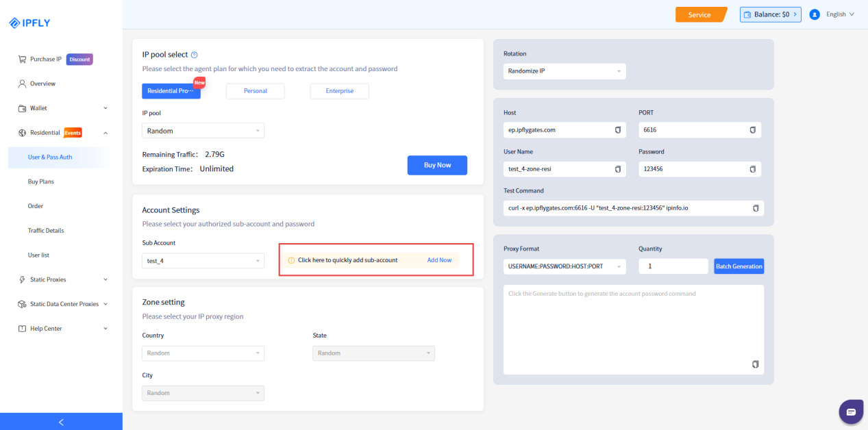Copy the Password 123456 value
The height and width of the screenshot is (430, 868).
pyautogui.click(x=752, y=169)
